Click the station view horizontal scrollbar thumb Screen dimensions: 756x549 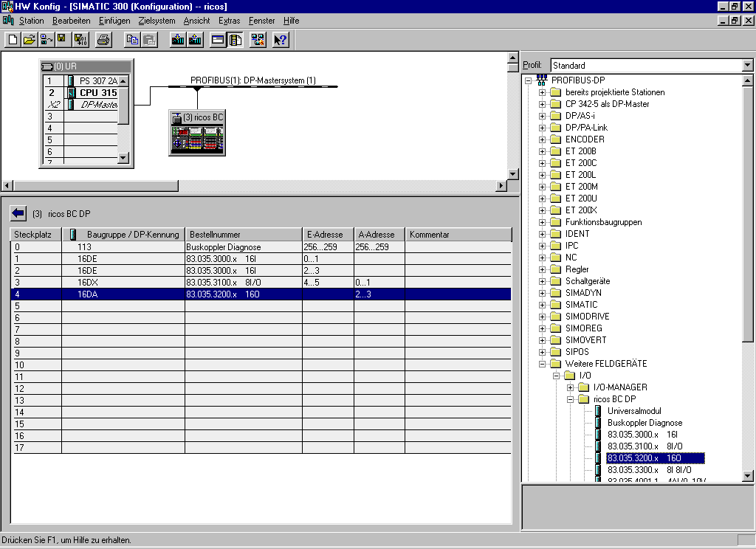(x=95, y=185)
